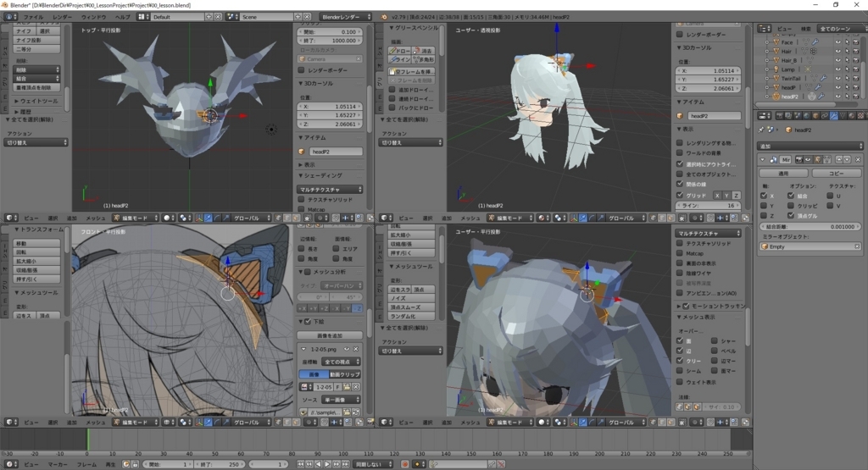The height and width of the screenshot is (470, 868).
Task: Click the コピー copy modifier button
Action: click(836, 173)
